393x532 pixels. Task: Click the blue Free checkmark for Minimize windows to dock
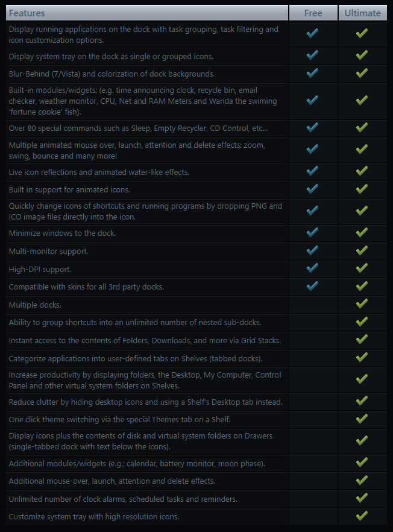[x=312, y=232]
